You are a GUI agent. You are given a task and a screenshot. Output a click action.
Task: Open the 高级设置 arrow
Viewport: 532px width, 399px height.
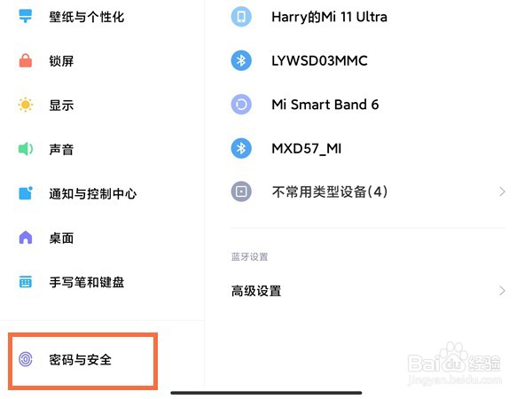click(x=503, y=291)
